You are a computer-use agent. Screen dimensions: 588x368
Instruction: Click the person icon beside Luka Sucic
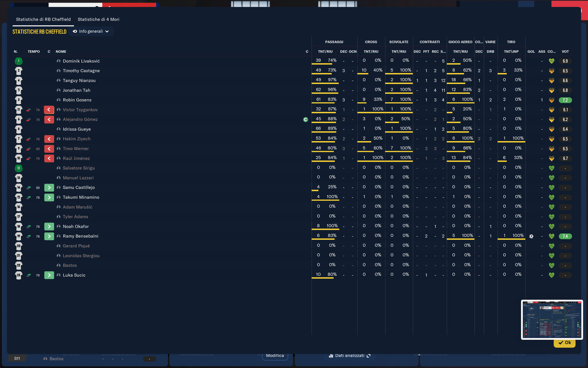(59, 275)
